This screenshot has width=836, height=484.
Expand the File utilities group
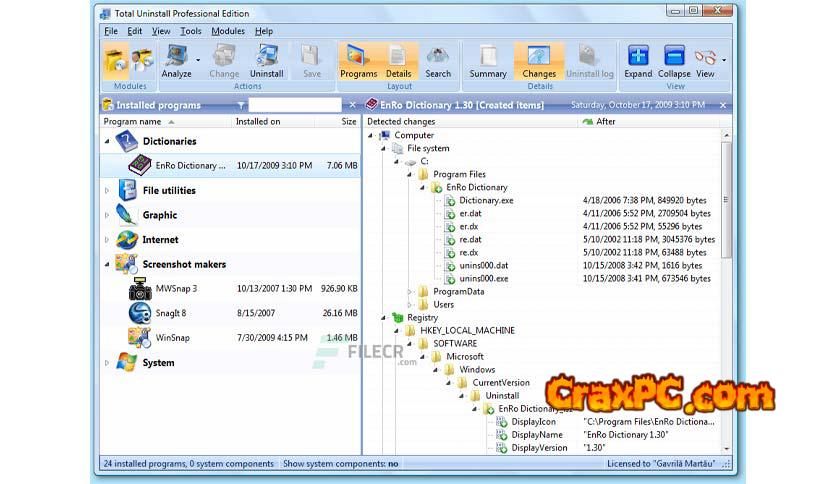point(107,190)
